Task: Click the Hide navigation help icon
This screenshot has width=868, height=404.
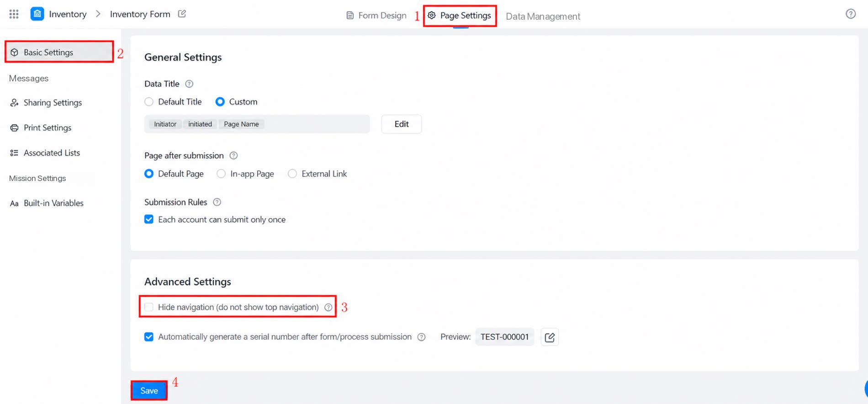Action: pyautogui.click(x=328, y=307)
